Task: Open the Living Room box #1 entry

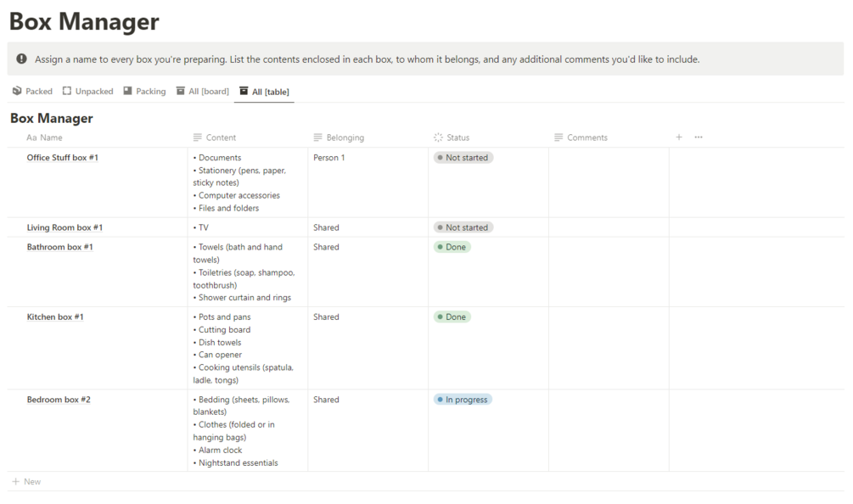Action: point(65,227)
